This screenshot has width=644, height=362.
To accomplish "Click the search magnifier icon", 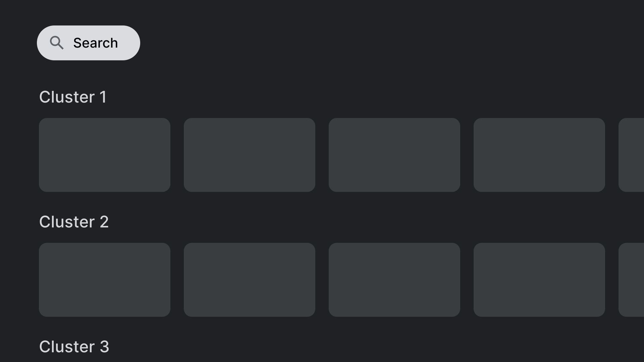I will [57, 43].
